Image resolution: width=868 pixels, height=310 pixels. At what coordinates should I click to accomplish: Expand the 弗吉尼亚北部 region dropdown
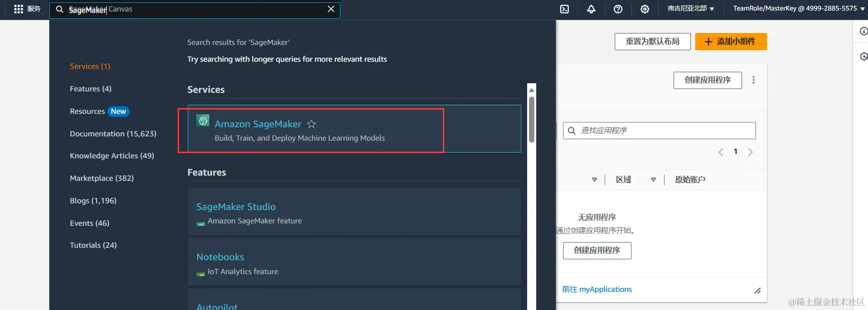(690, 9)
